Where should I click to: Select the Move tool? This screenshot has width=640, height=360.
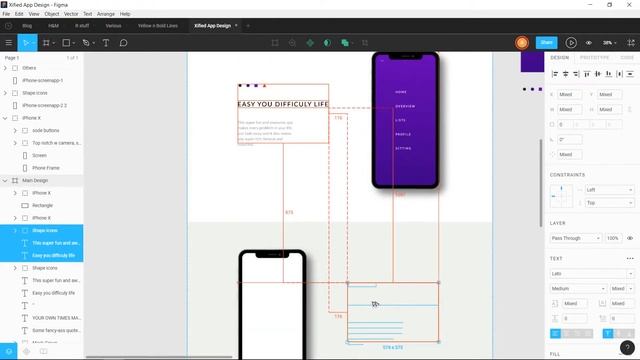26,43
